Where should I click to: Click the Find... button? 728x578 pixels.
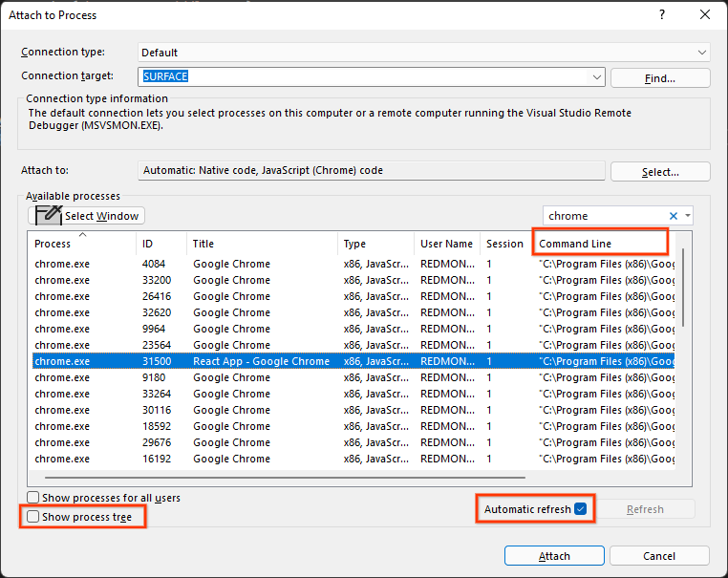tap(660, 78)
